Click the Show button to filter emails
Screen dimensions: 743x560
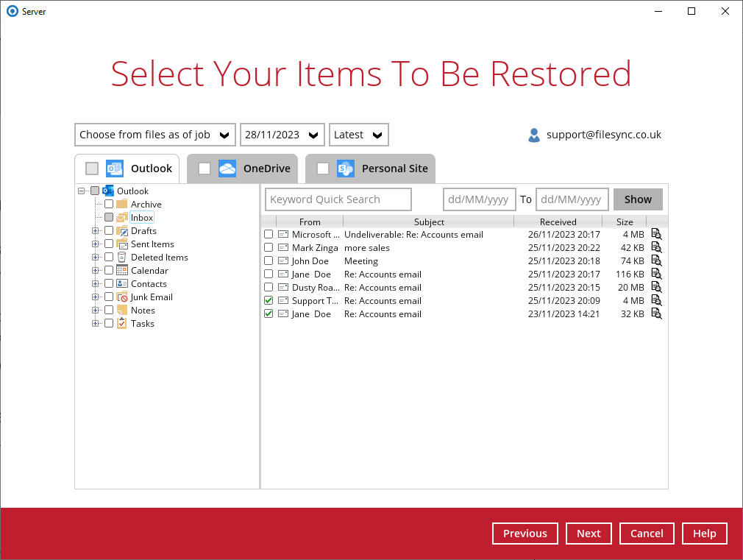click(x=638, y=199)
